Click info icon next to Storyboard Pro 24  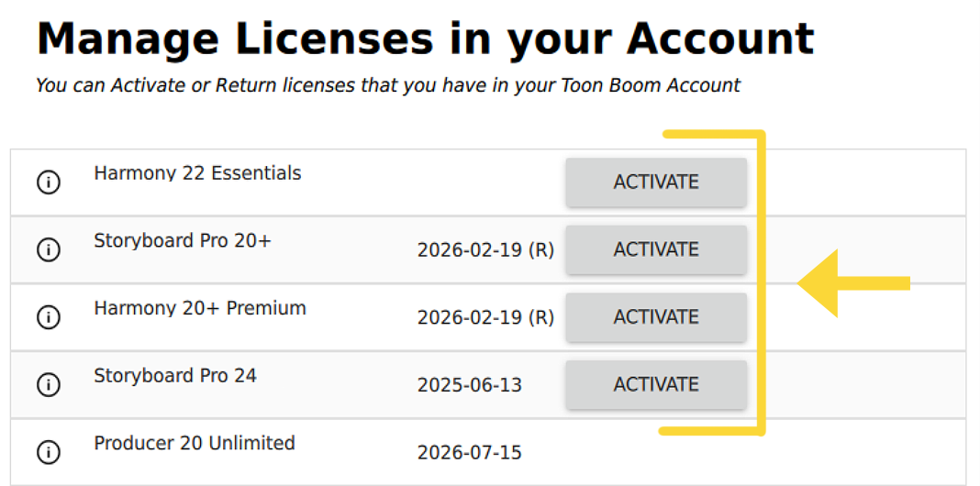point(48,384)
